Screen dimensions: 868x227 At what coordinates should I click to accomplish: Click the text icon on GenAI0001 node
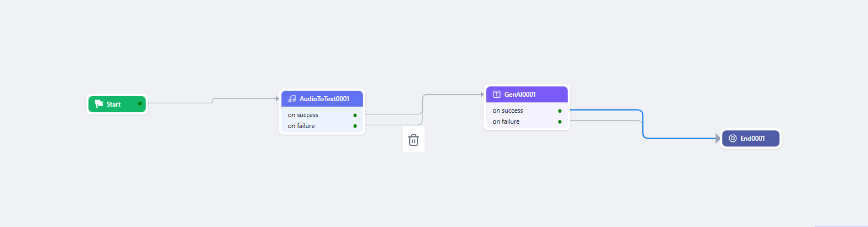click(x=497, y=95)
